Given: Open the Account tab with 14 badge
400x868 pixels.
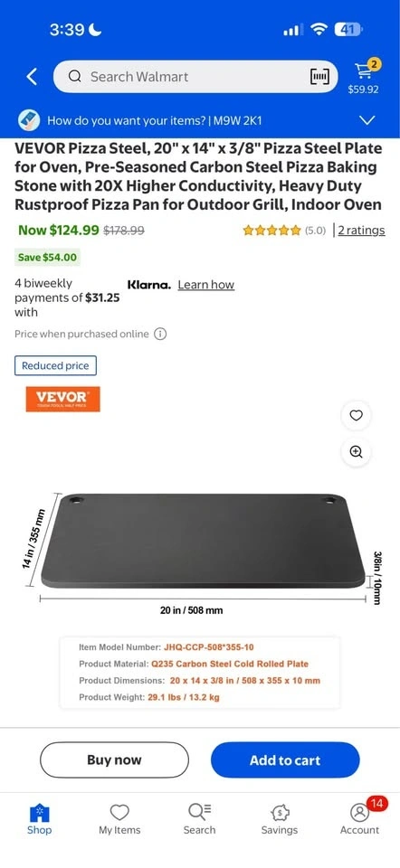Looking at the screenshot, I should 359,818.
